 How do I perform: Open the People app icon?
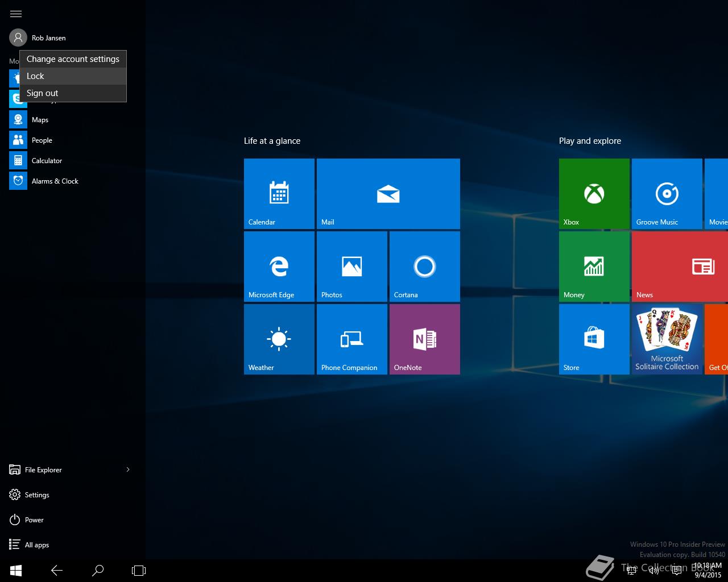click(x=18, y=140)
